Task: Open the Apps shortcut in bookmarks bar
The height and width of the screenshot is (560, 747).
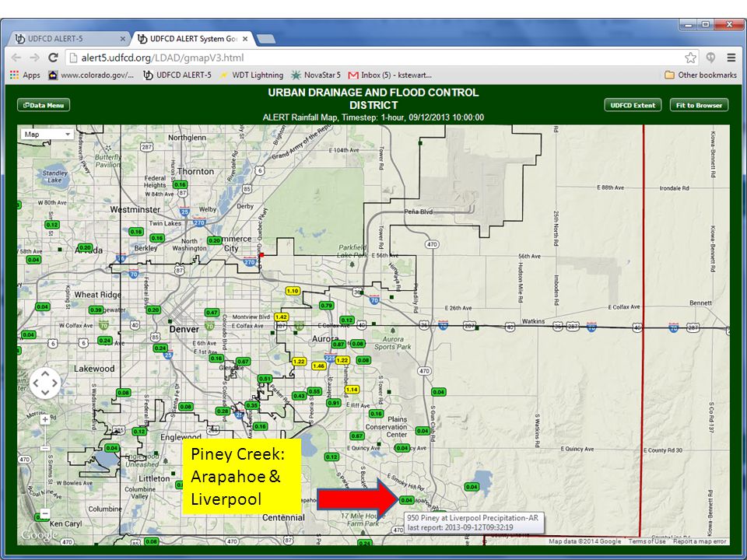Action: point(25,75)
